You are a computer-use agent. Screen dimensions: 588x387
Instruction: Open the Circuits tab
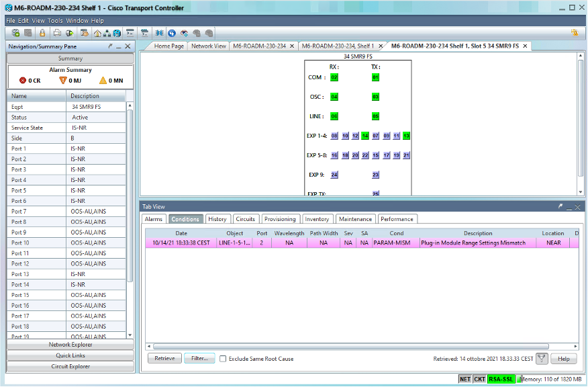pos(246,219)
